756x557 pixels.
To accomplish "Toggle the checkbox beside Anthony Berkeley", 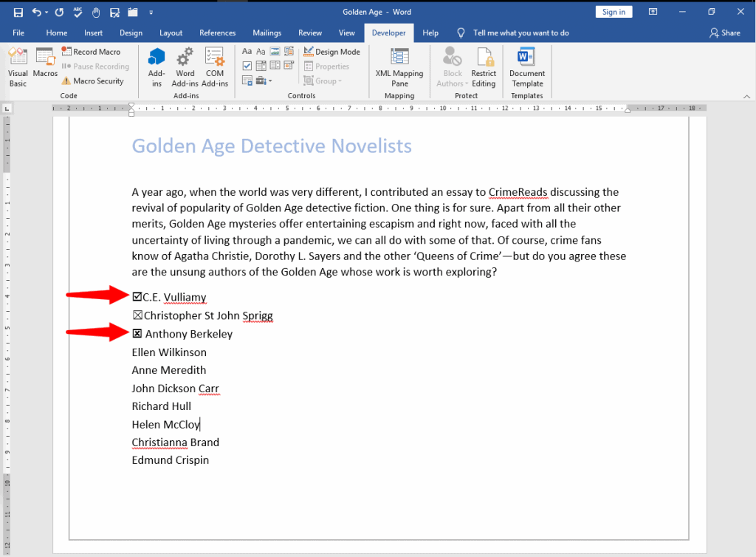I will point(137,334).
